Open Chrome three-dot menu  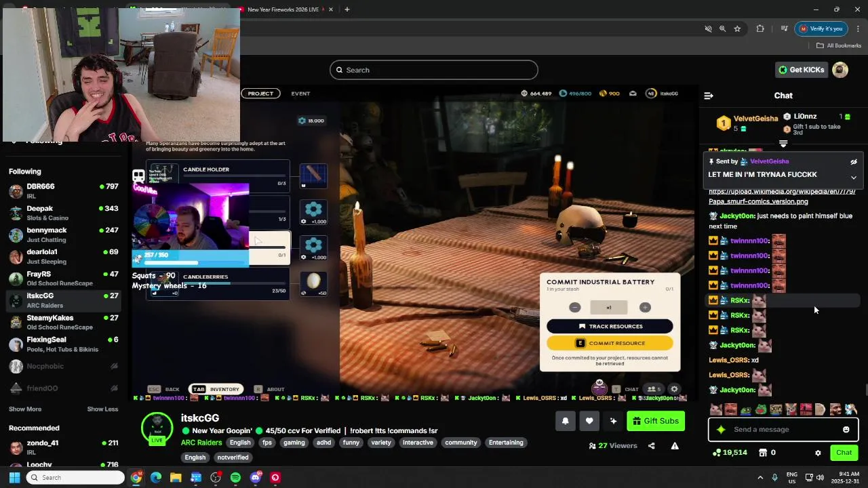click(858, 28)
